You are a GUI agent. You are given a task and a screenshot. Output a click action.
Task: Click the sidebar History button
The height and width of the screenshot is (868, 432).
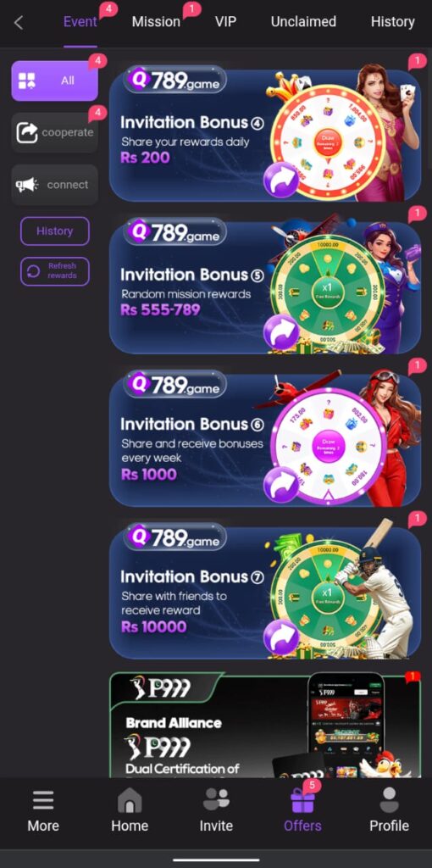click(55, 231)
